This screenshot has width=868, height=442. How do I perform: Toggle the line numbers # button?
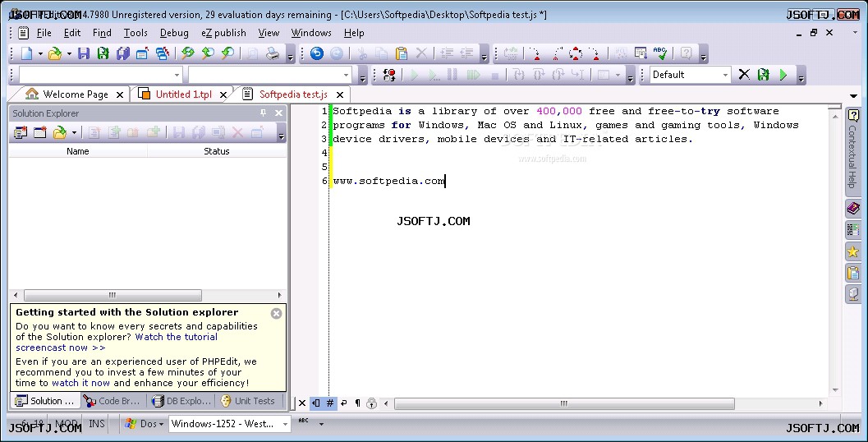(x=330, y=403)
